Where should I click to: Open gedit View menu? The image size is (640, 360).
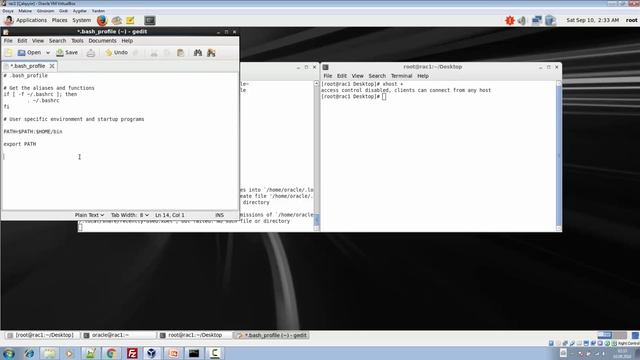point(38,41)
